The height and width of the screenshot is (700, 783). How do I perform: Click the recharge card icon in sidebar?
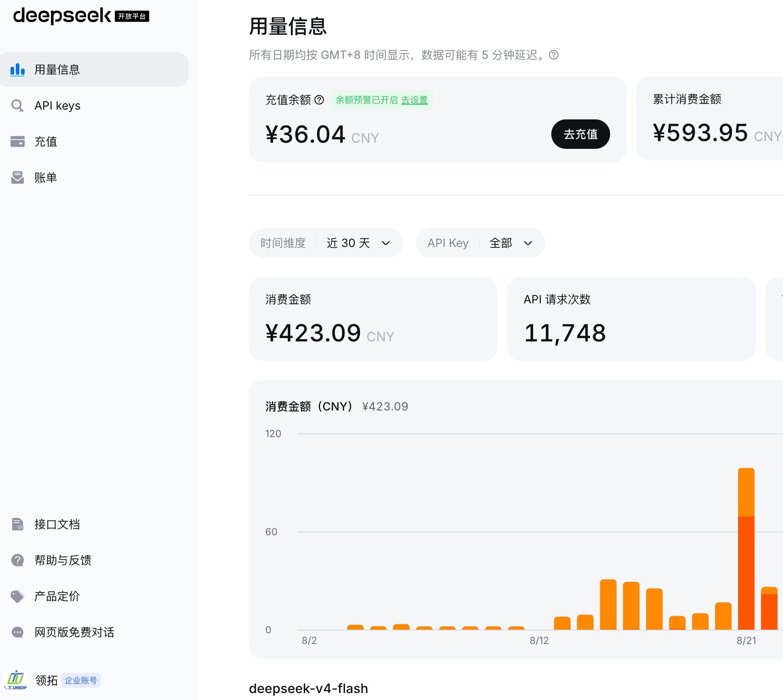point(17,141)
